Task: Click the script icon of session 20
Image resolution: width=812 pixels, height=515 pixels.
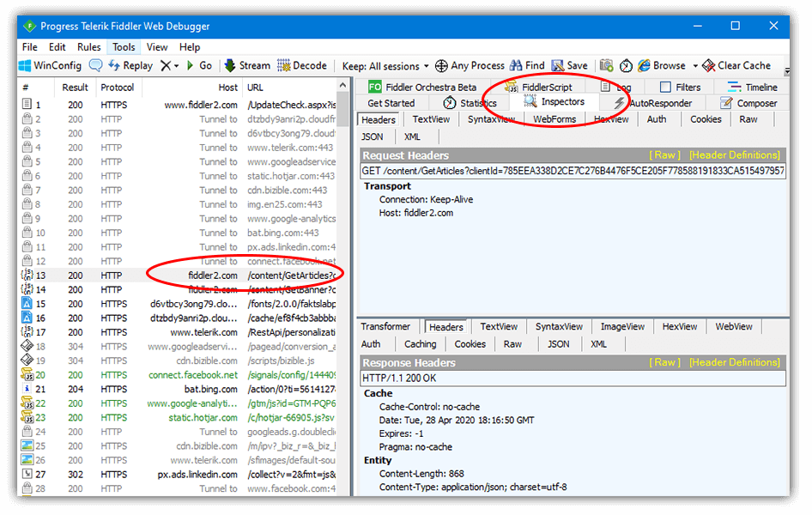Action: [27, 375]
